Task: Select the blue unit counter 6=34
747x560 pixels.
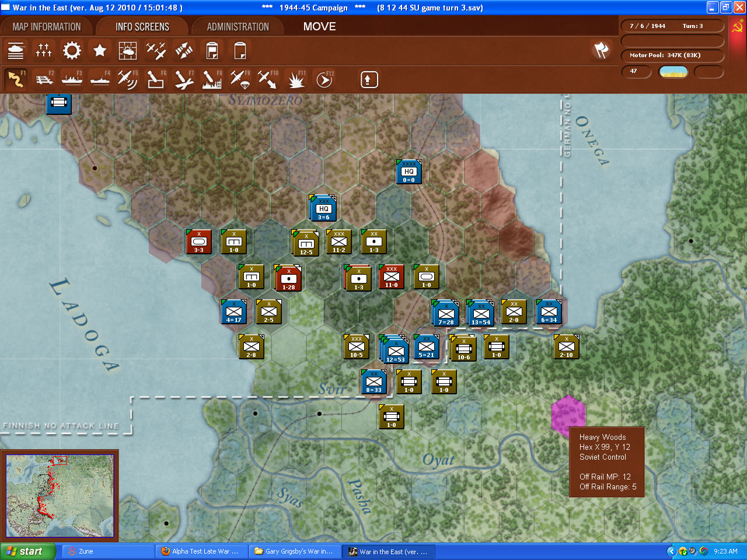Action: tap(549, 311)
